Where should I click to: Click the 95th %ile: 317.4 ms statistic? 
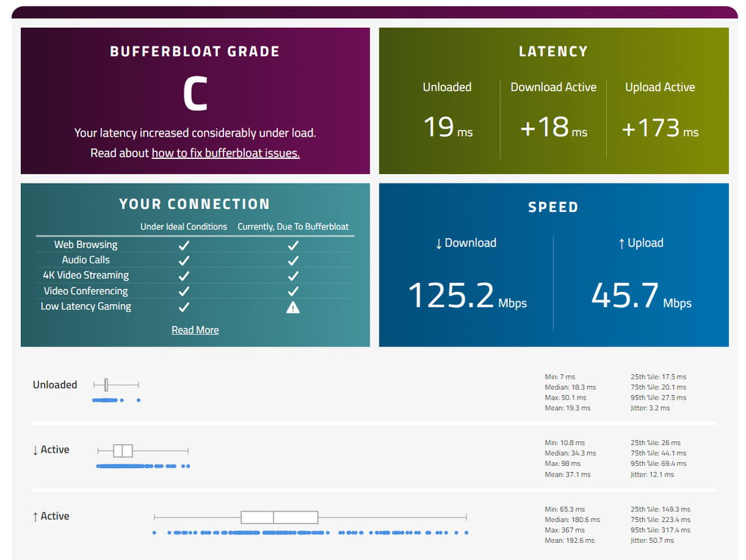[x=660, y=530]
